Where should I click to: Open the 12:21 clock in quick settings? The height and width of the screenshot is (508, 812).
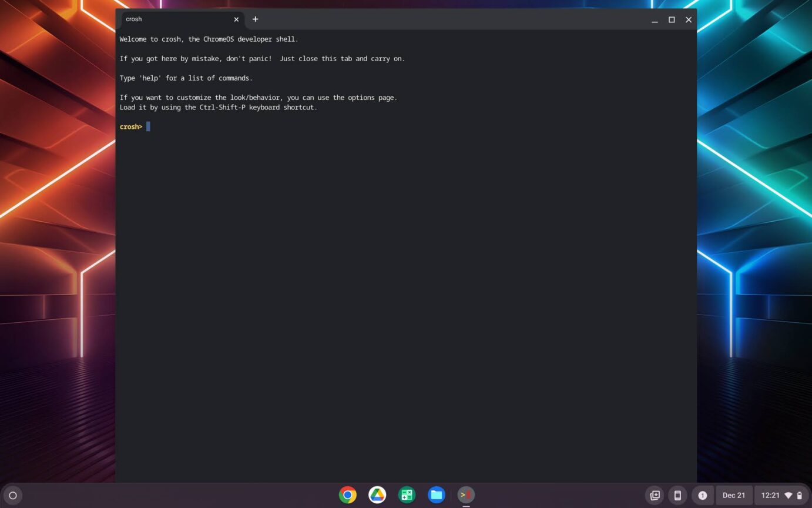(x=769, y=495)
